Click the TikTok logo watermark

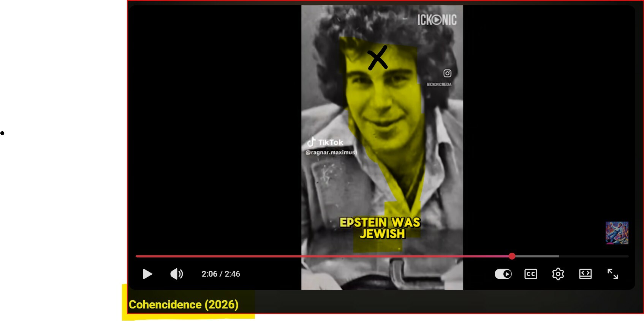[x=325, y=142]
